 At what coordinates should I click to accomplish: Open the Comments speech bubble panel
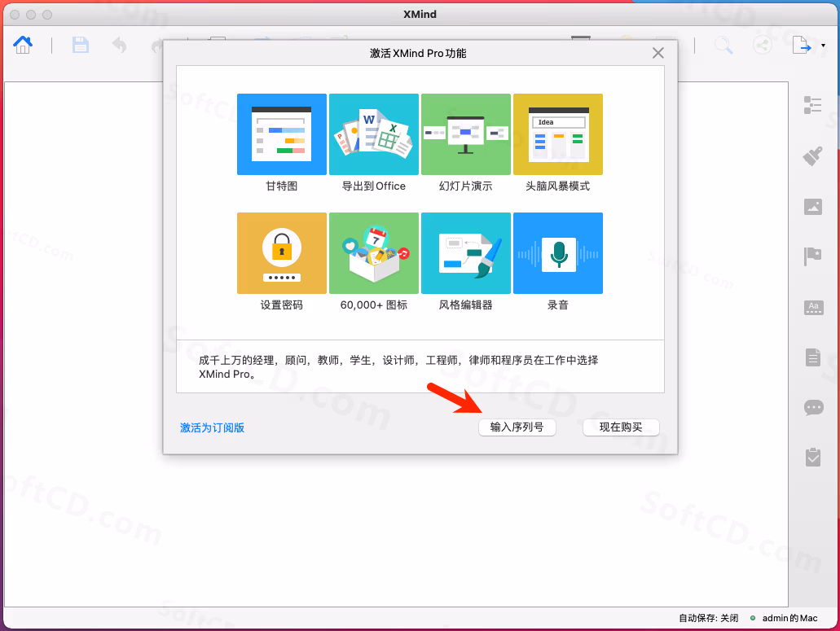point(814,408)
